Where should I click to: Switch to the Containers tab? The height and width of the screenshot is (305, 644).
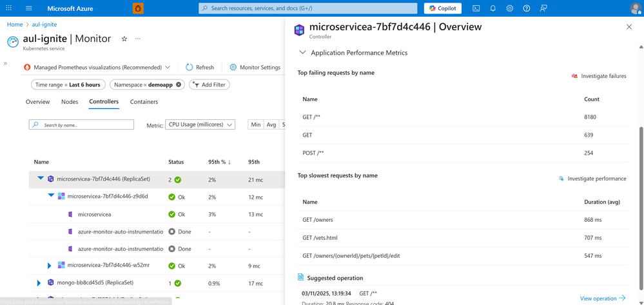pyautogui.click(x=144, y=101)
